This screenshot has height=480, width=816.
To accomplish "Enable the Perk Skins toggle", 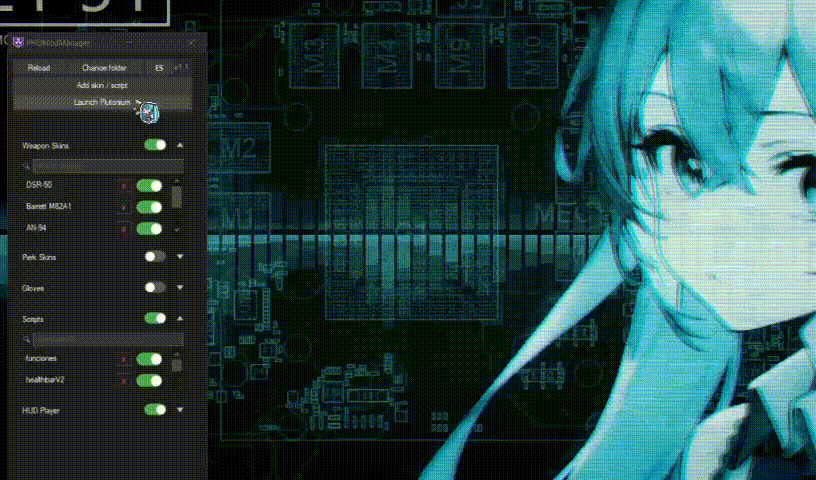I will pos(155,256).
